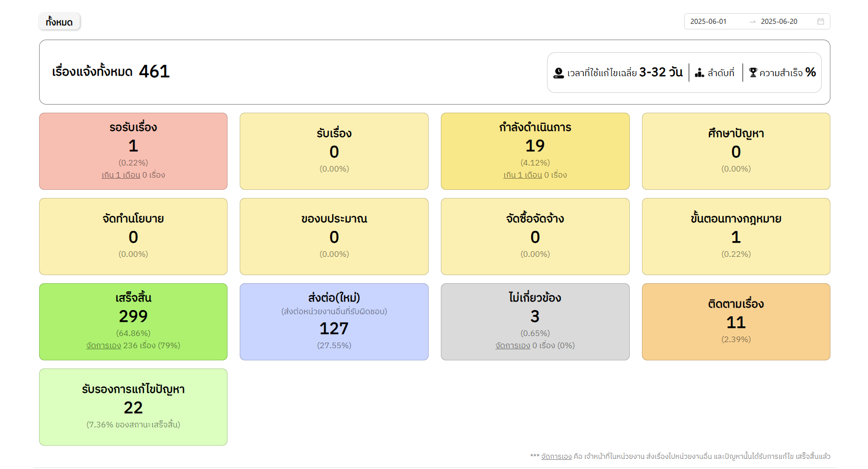Image resolution: width=868 pixels, height=469 pixels.
Task: Select the รับรองการแก้ไขปัญหา card
Action: [133, 407]
